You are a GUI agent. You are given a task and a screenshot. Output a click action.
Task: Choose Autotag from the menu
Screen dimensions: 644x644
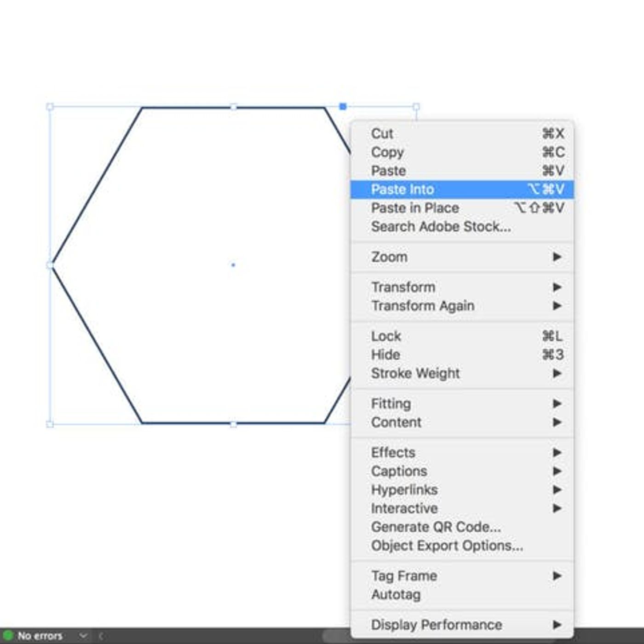point(462,594)
